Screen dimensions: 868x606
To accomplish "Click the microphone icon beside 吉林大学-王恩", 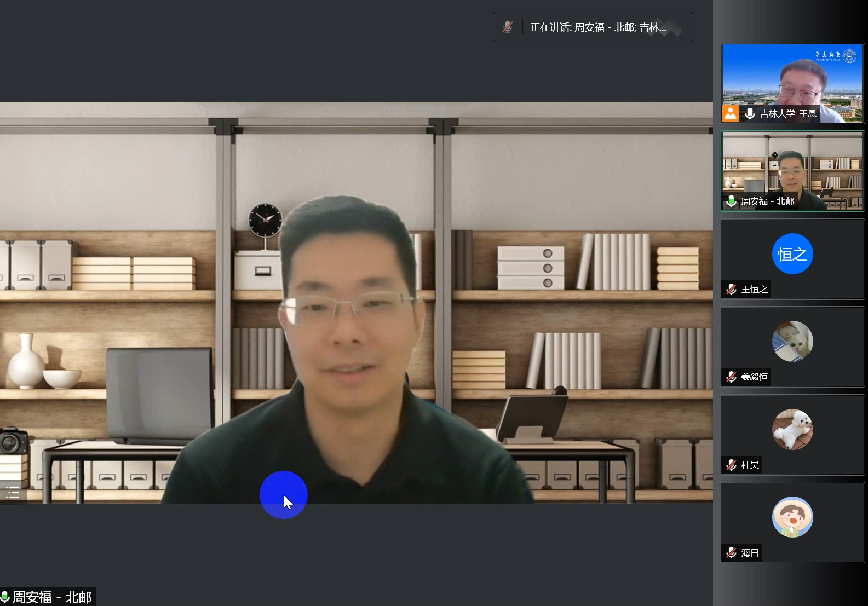I will [750, 113].
